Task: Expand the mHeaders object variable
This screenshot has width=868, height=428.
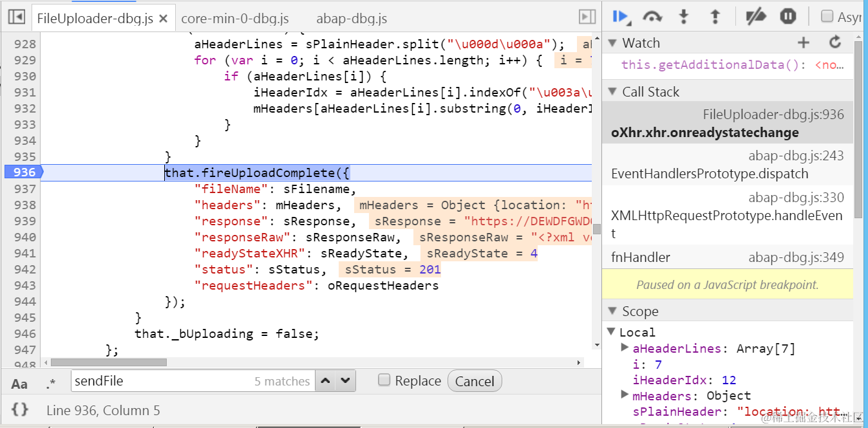Action: tap(625, 395)
